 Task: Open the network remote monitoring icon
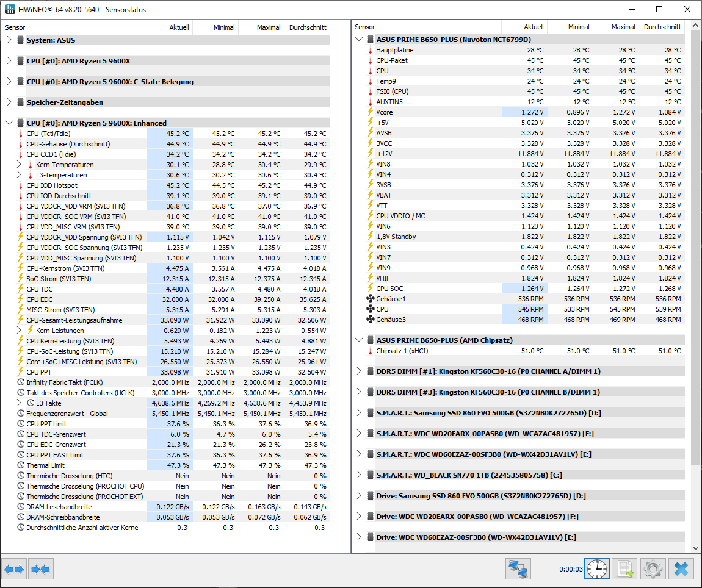click(x=518, y=569)
